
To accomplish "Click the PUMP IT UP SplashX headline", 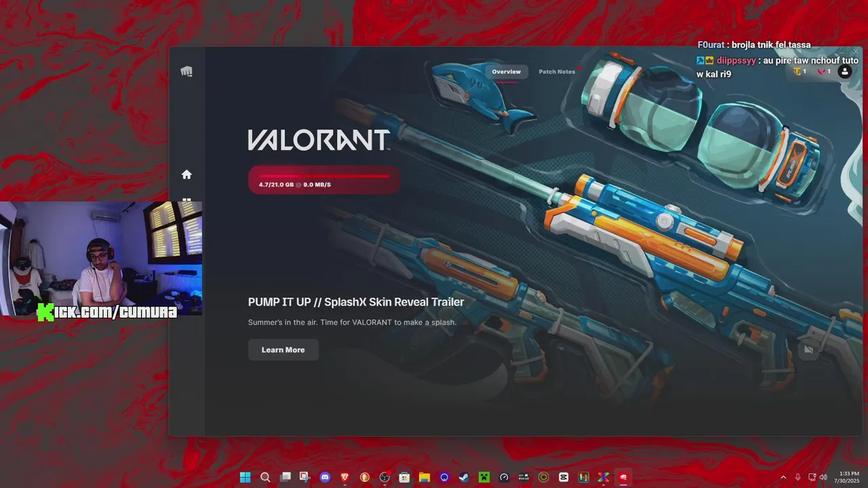I will pos(356,302).
